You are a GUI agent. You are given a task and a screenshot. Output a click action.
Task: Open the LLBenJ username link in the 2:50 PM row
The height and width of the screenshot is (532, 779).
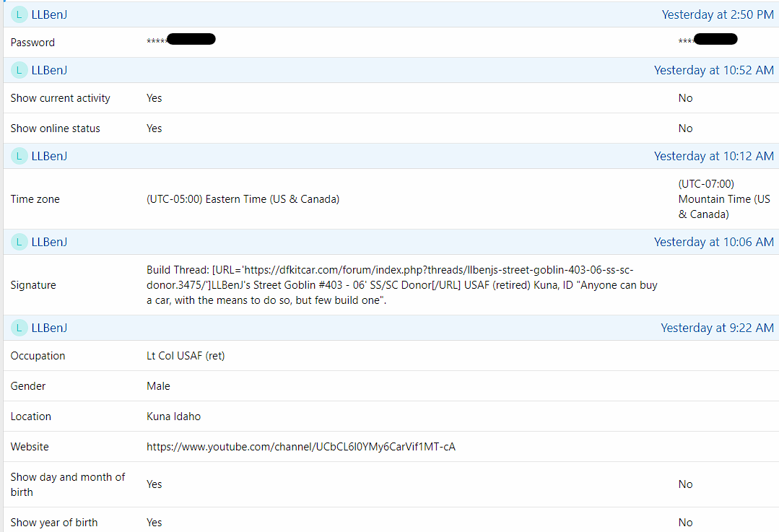pyautogui.click(x=49, y=14)
